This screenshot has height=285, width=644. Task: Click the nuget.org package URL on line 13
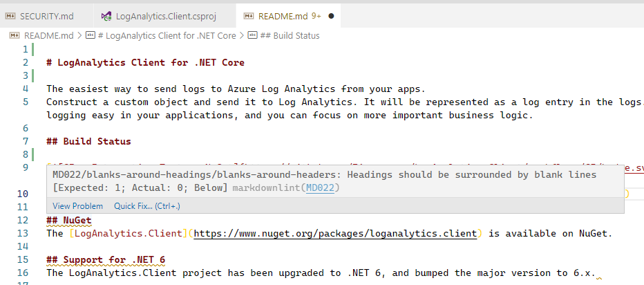click(x=334, y=234)
